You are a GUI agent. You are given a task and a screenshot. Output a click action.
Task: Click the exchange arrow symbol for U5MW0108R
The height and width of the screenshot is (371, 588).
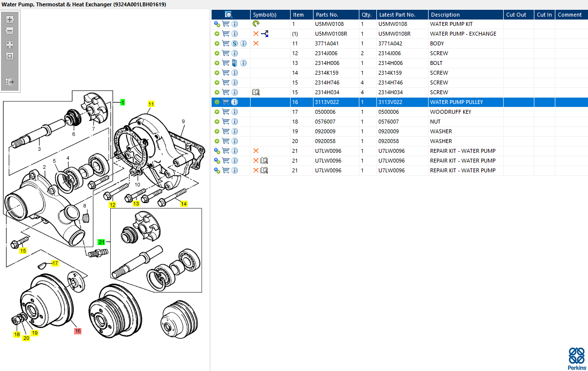pos(265,34)
